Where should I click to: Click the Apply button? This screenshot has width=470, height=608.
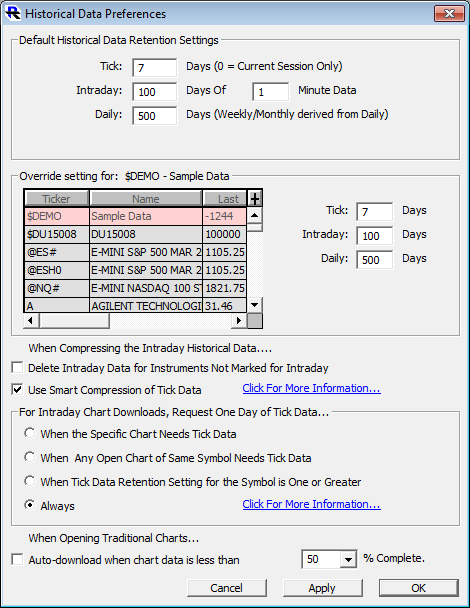tap(323, 588)
